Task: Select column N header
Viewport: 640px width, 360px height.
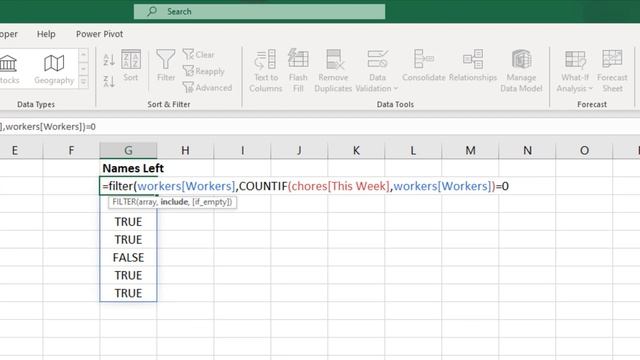Action: click(x=527, y=151)
